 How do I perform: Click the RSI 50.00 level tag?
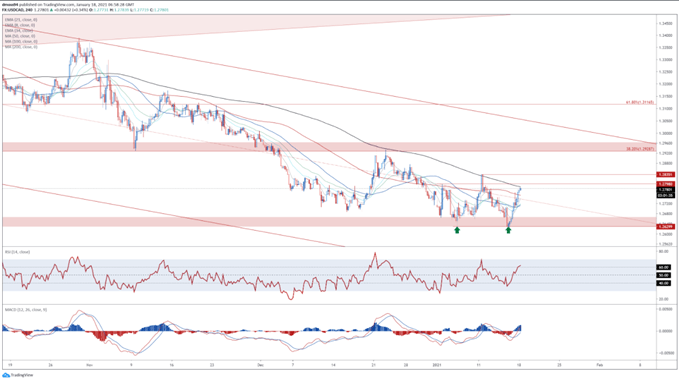663,275
